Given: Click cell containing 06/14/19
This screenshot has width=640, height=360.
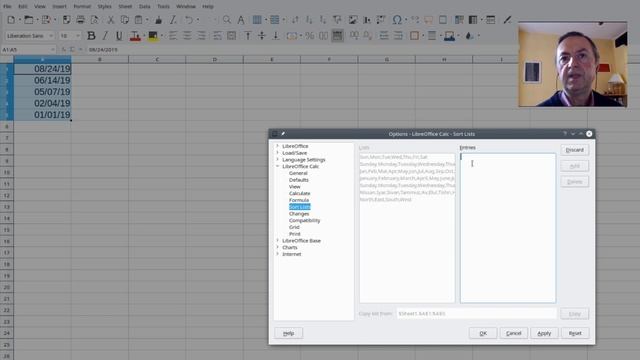Looking at the screenshot, I should tap(42, 80).
